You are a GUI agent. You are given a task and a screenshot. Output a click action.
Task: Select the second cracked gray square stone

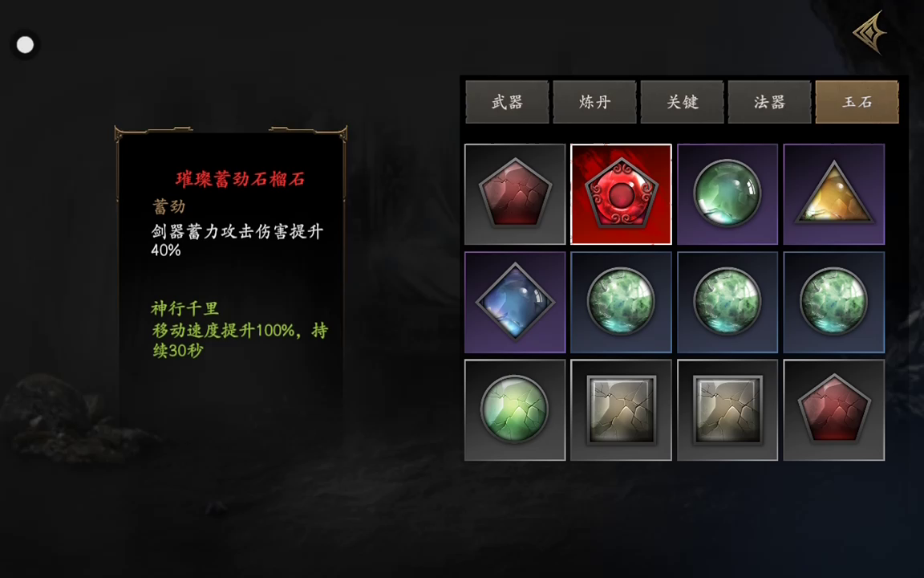point(727,410)
